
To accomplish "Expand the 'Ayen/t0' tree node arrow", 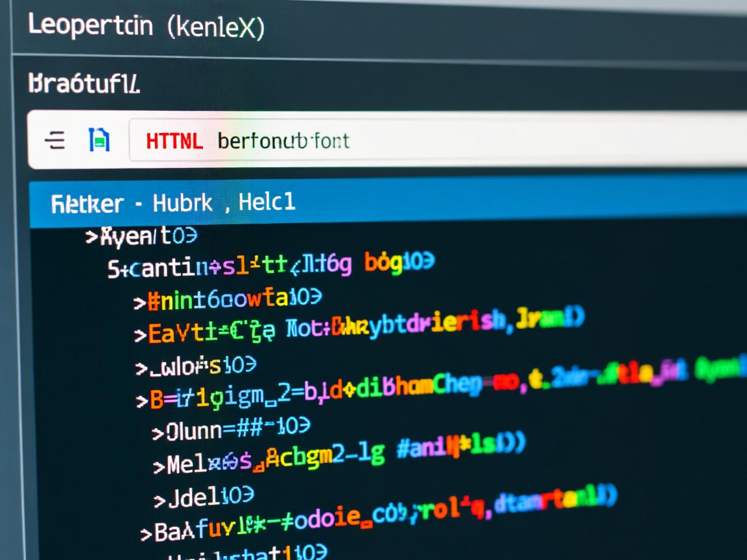I will [91, 237].
